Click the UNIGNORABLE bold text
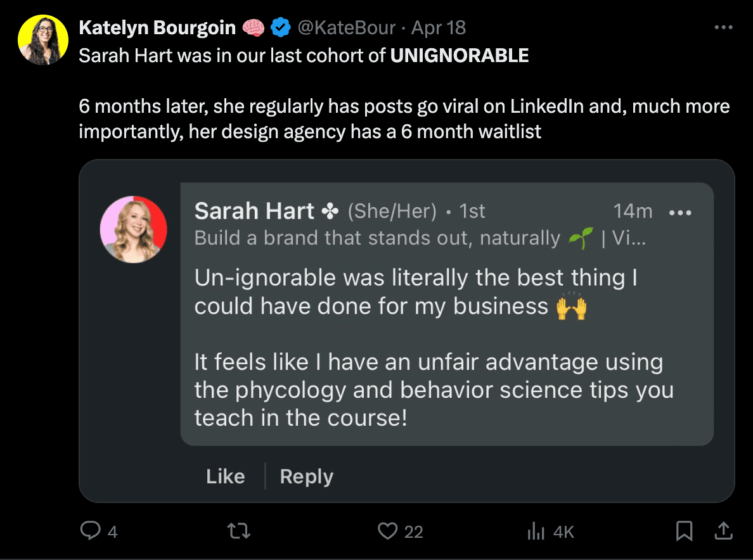 460,55
